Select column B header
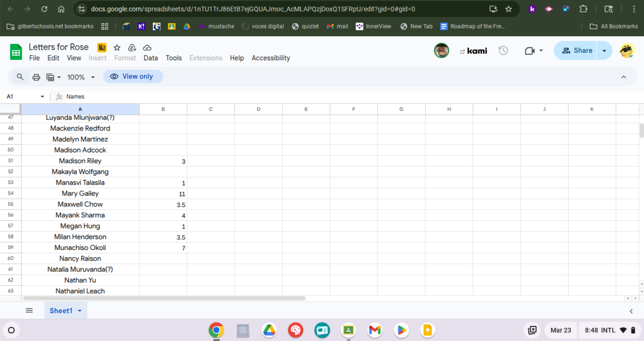Viewport: 644px width, 341px height. (163, 109)
